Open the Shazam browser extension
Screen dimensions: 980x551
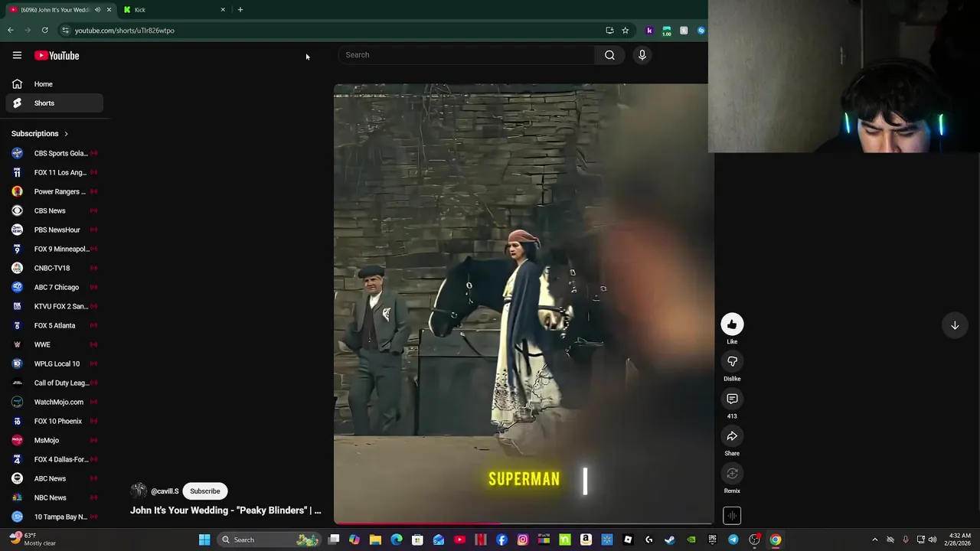pyautogui.click(x=701, y=31)
